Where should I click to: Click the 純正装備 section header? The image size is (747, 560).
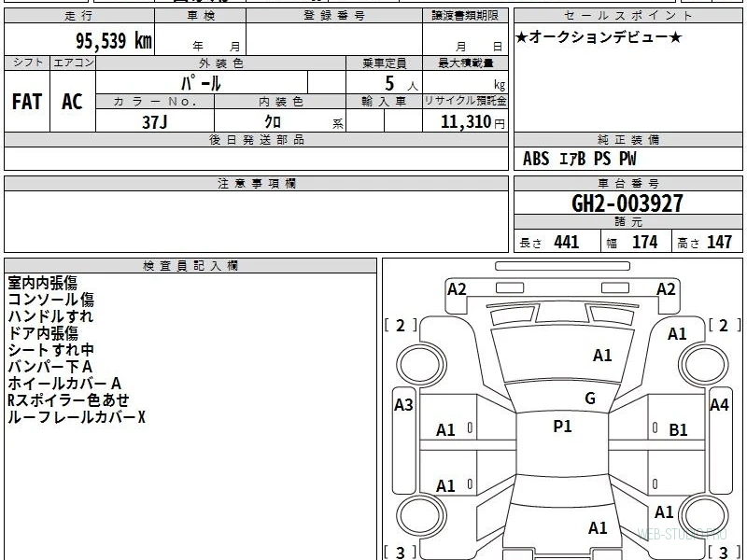[x=627, y=139]
